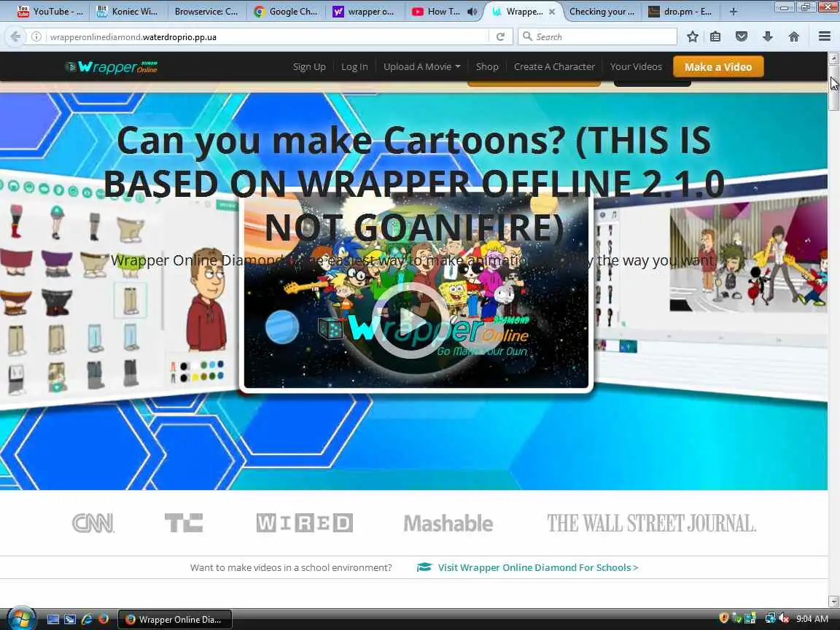Click the security shield tray icon

tap(724, 619)
